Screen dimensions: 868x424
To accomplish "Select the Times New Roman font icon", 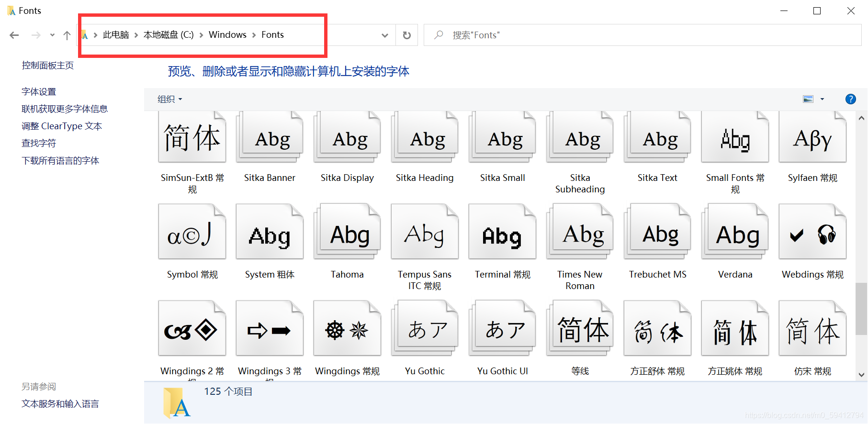I will [x=580, y=232].
